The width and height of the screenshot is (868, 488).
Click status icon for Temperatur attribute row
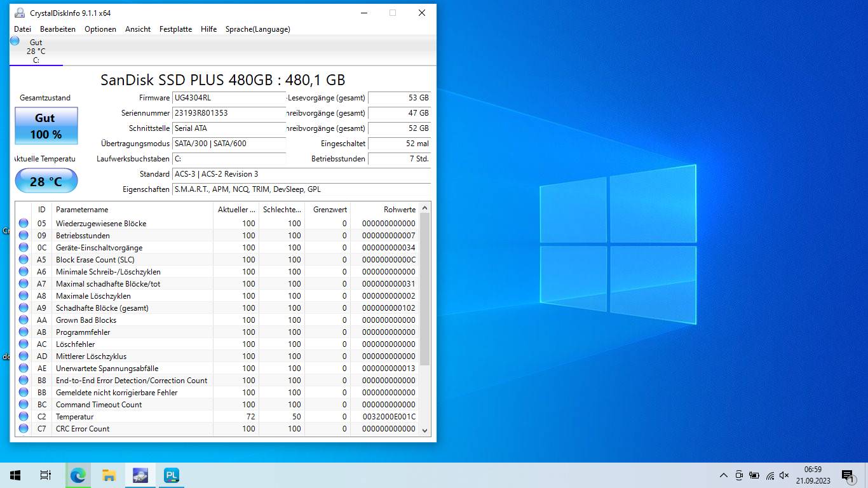pyautogui.click(x=24, y=416)
